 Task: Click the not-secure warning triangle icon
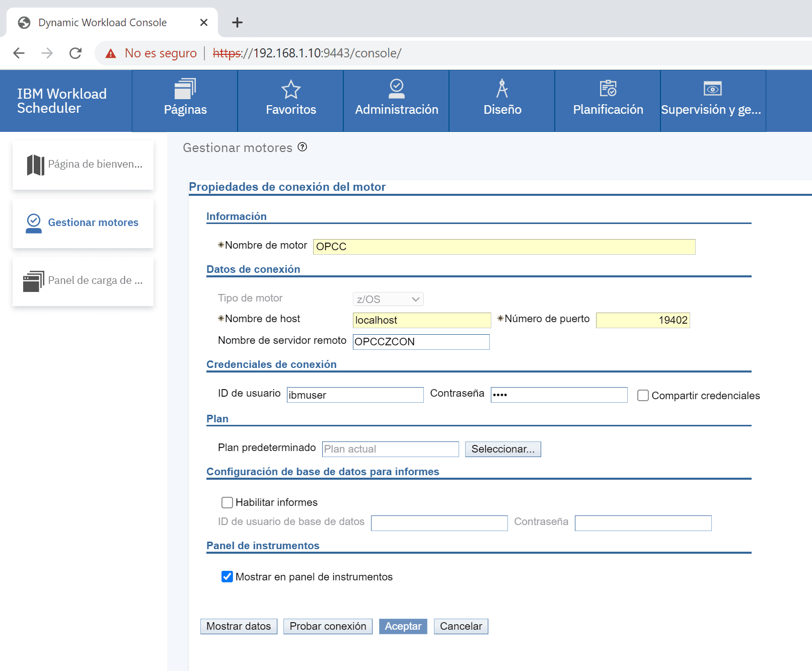(111, 53)
